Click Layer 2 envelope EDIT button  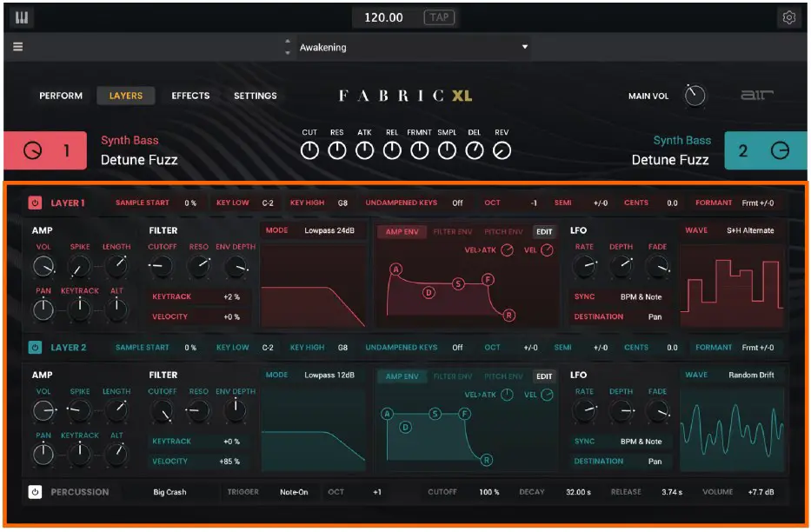coord(544,376)
